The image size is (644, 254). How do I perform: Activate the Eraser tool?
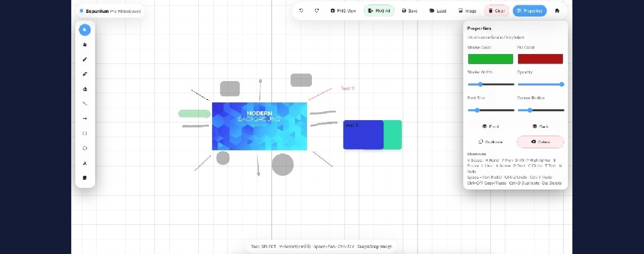tap(85, 89)
